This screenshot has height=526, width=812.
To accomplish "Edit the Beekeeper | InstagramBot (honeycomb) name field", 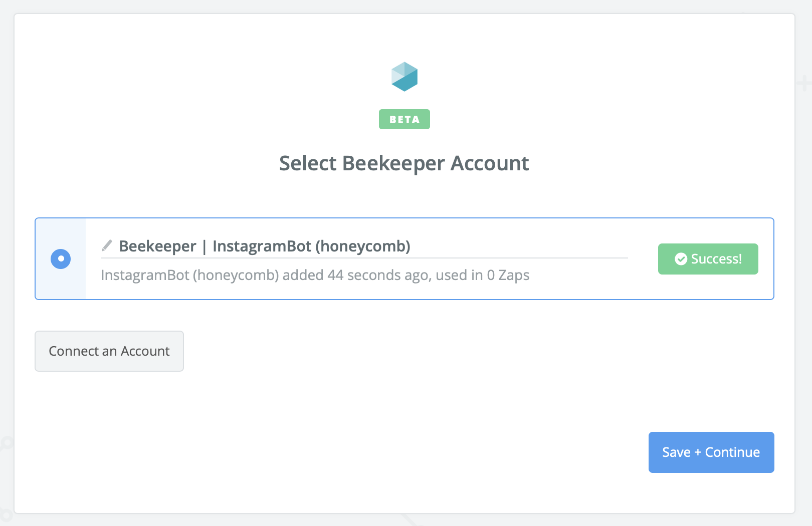I will pyautogui.click(x=364, y=246).
